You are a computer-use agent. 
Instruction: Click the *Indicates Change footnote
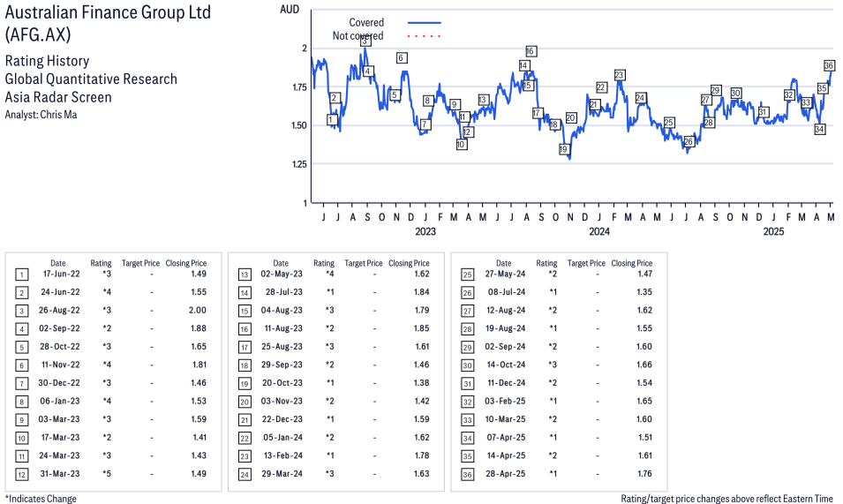tap(41, 499)
